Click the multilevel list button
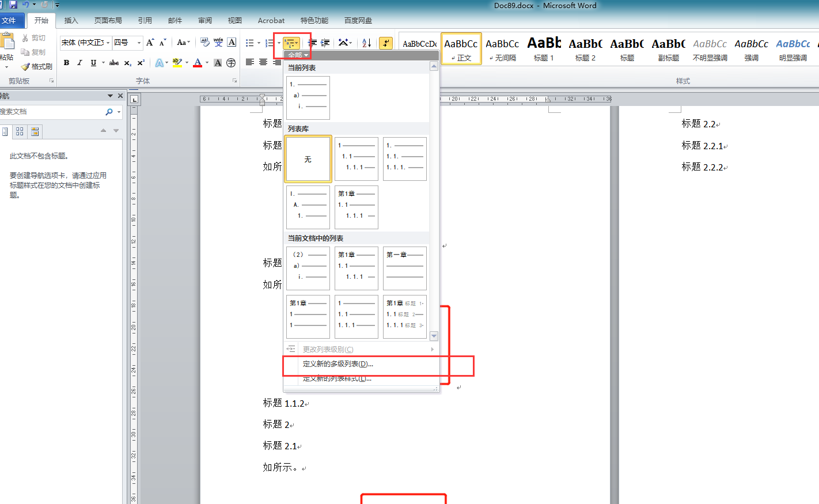This screenshot has width=819, height=504. 292,43
